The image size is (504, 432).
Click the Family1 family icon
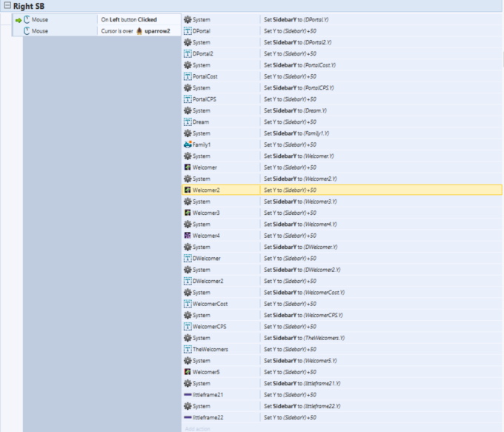point(188,144)
